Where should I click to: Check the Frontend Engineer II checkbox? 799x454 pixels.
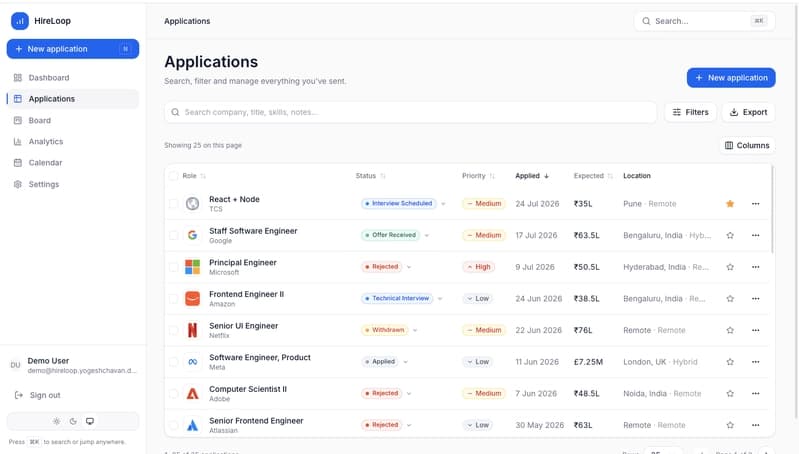(173, 299)
